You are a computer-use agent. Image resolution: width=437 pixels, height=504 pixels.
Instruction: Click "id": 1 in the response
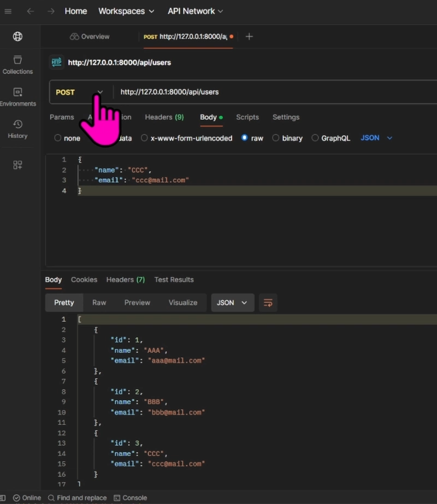[127, 340]
